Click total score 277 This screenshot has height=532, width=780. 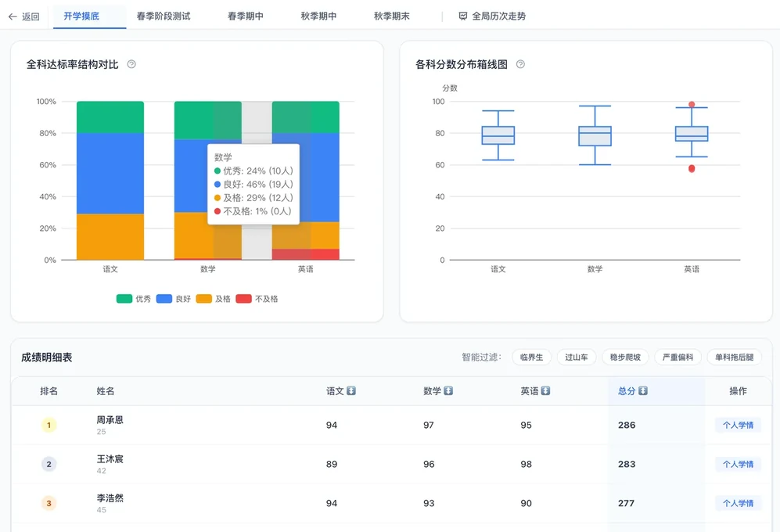click(x=627, y=503)
